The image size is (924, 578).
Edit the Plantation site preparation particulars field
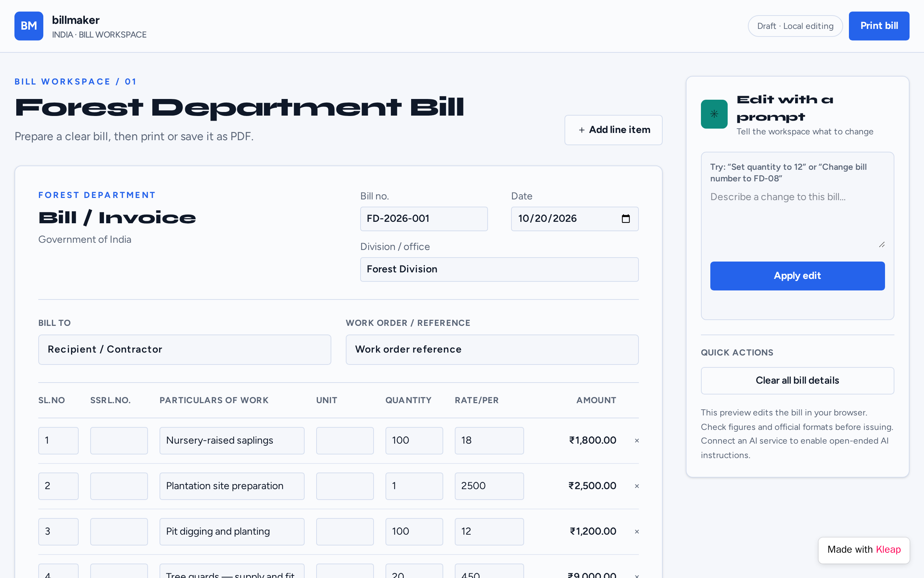(232, 486)
